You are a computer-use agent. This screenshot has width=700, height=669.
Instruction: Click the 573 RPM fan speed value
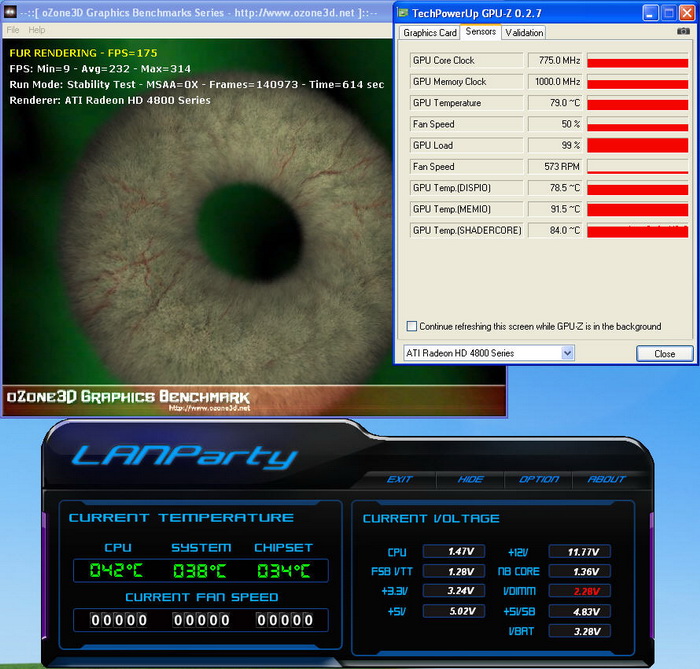[x=555, y=166]
